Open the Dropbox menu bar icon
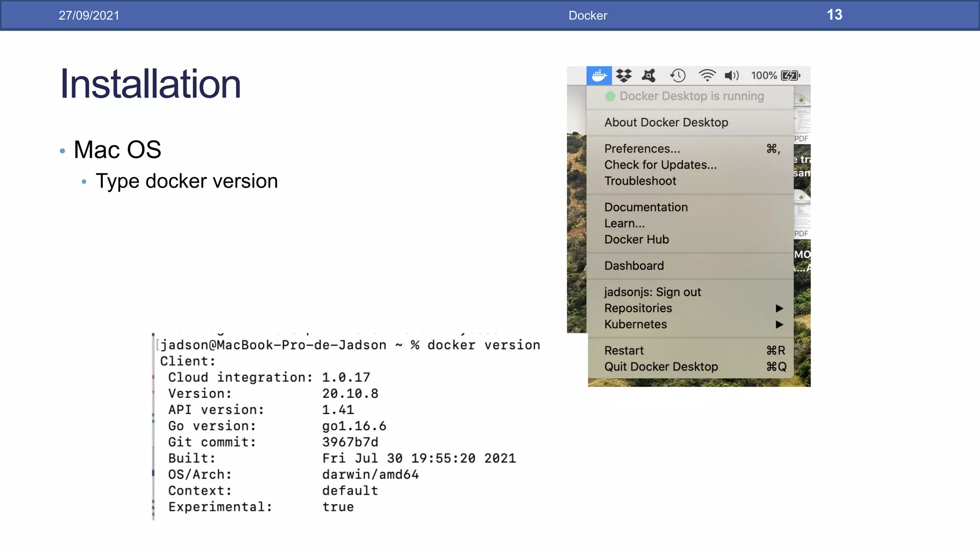Screen dimensions: 980x551 pyautogui.click(x=624, y=76)
